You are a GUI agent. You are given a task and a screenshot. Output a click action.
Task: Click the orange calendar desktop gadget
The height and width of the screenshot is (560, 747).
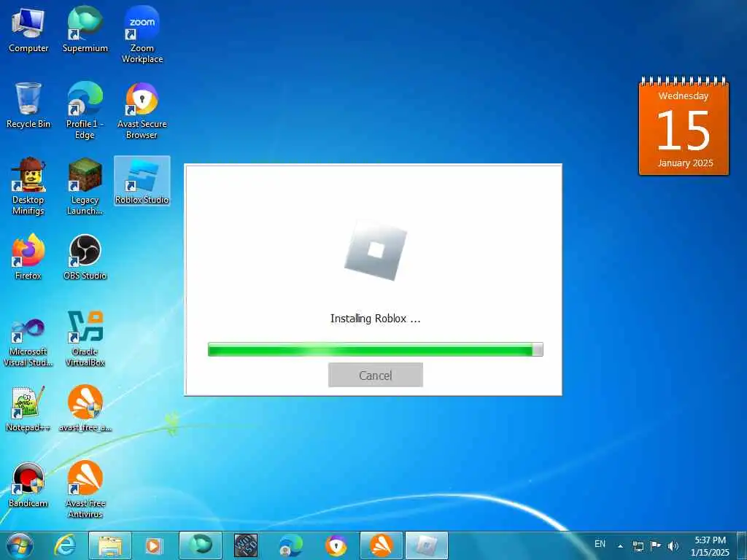pyautogui.click(x=684, y=127)
